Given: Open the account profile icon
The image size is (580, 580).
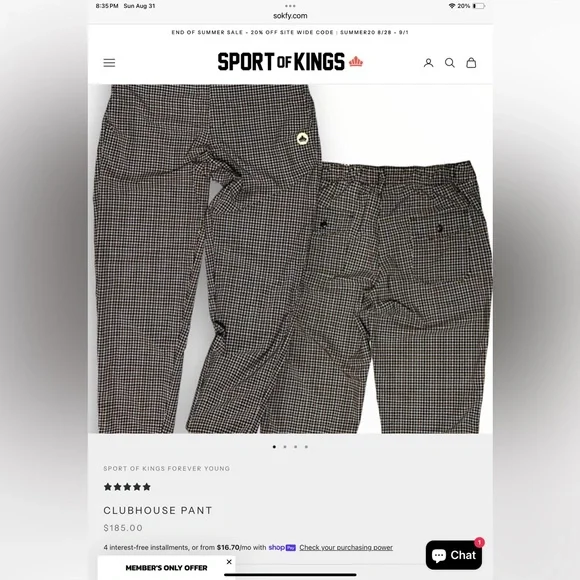Looking at the screenshot, I should [428, 63].
